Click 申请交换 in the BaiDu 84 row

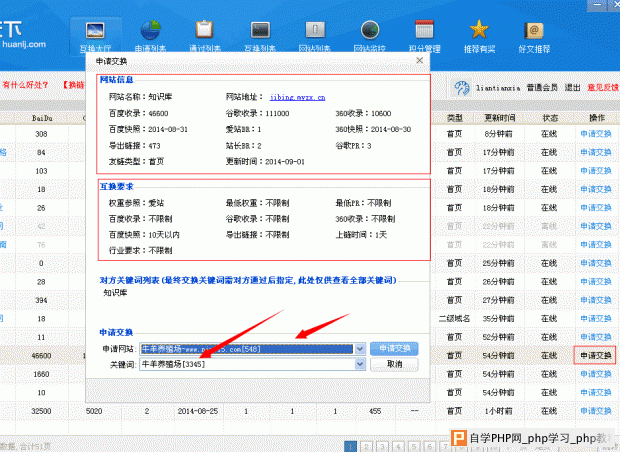click(x=595, y=152)
